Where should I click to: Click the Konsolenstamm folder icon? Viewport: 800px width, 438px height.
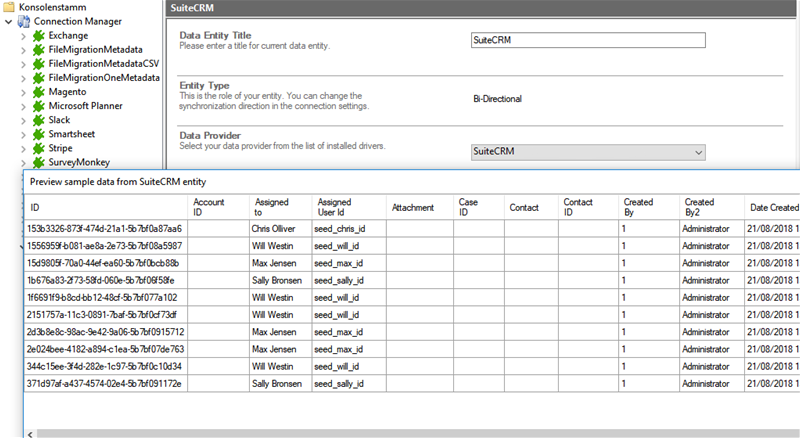(x=9, y=7)
